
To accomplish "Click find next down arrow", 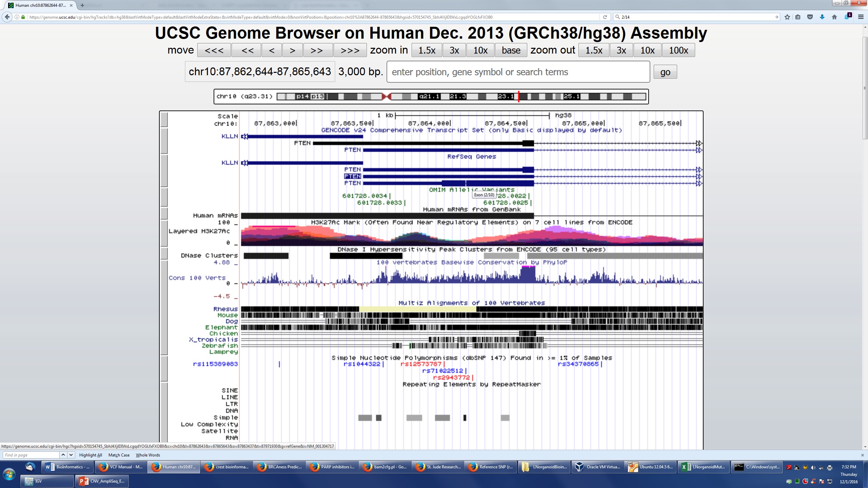I will coord(71,455).
